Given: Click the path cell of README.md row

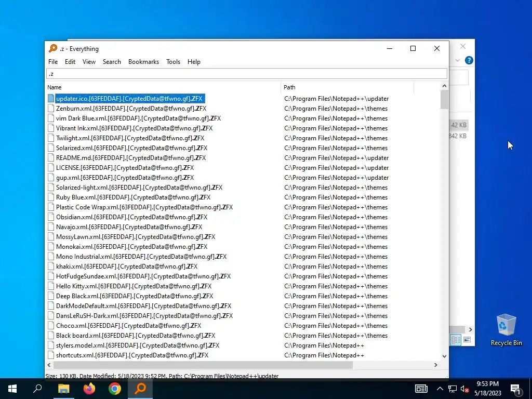Looking at the screenshot, I should [336, 157].
